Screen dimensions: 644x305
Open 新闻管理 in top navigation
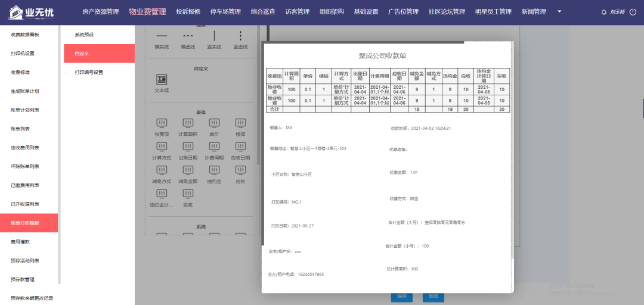tap(534, 12)
